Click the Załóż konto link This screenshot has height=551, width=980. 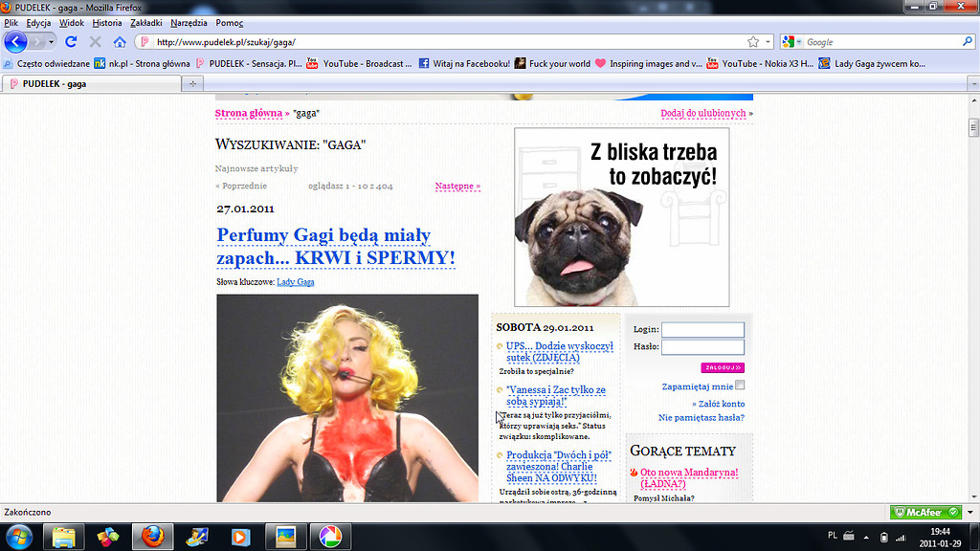(x=722, y=404)
